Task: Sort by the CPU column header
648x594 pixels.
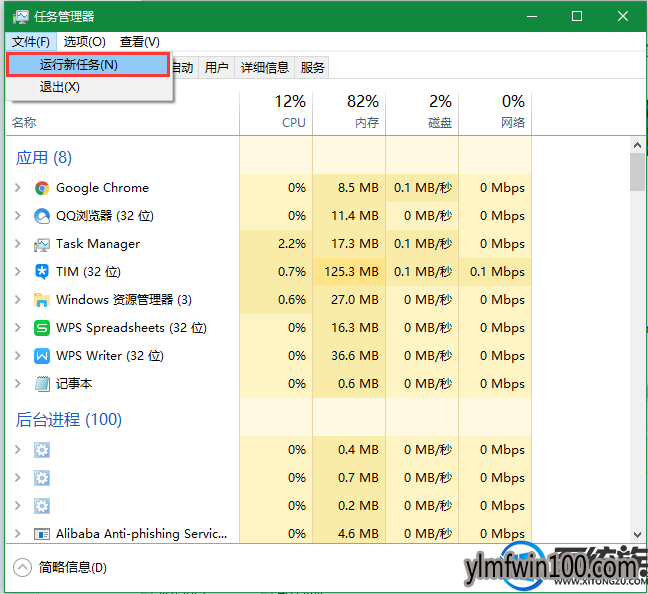Action: pos(276,112)
